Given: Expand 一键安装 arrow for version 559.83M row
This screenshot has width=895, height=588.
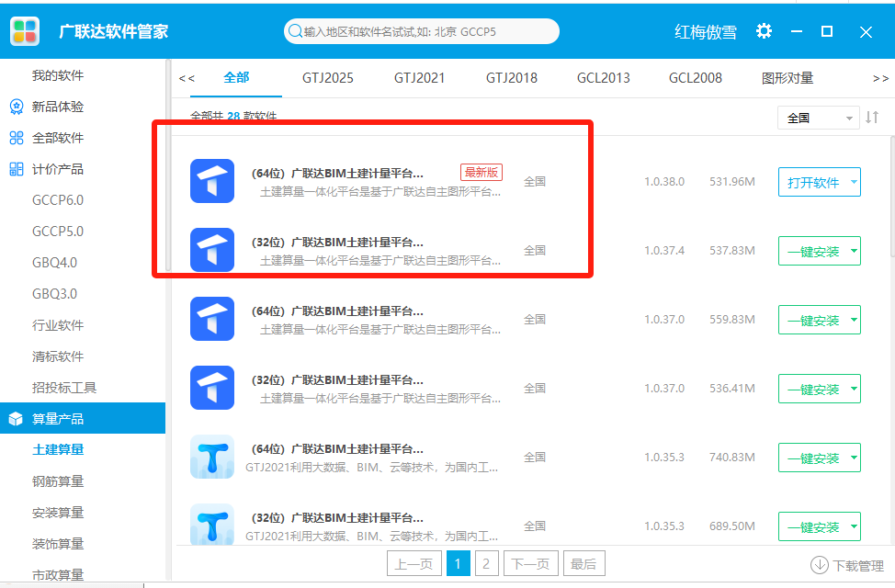Looking at the screenshot, I should (x=854, y=320).
